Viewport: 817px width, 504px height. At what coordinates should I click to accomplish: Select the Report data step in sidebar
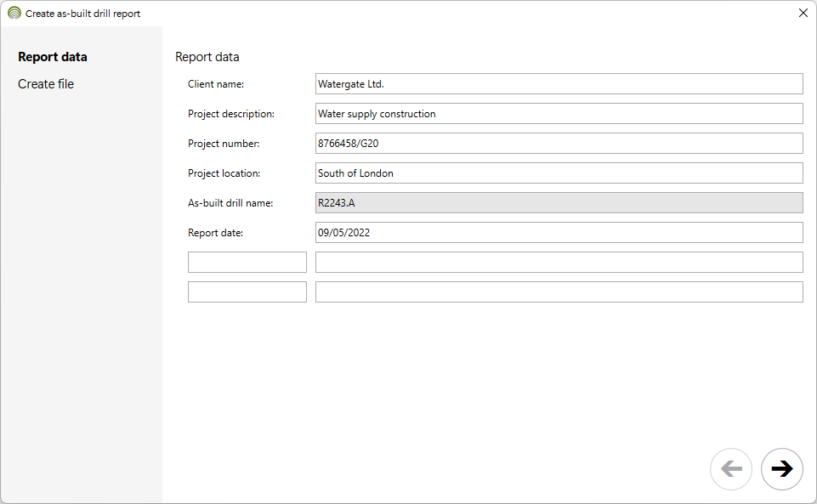point(53,57)
